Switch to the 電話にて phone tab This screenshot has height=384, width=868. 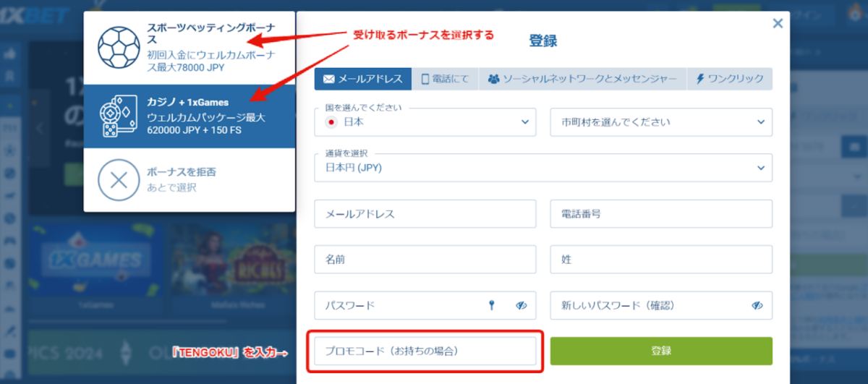(445, 80)
